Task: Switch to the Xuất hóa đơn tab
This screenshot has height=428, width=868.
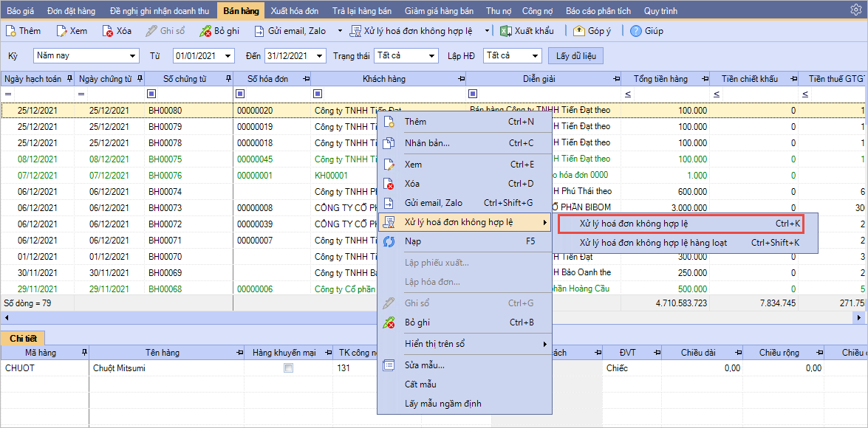Action: [x=295, y=10]
